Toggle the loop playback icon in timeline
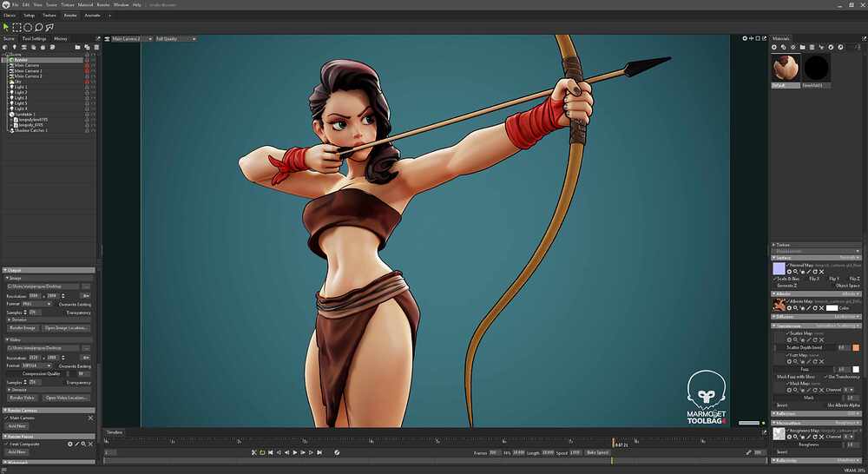 tap(262, 452)
